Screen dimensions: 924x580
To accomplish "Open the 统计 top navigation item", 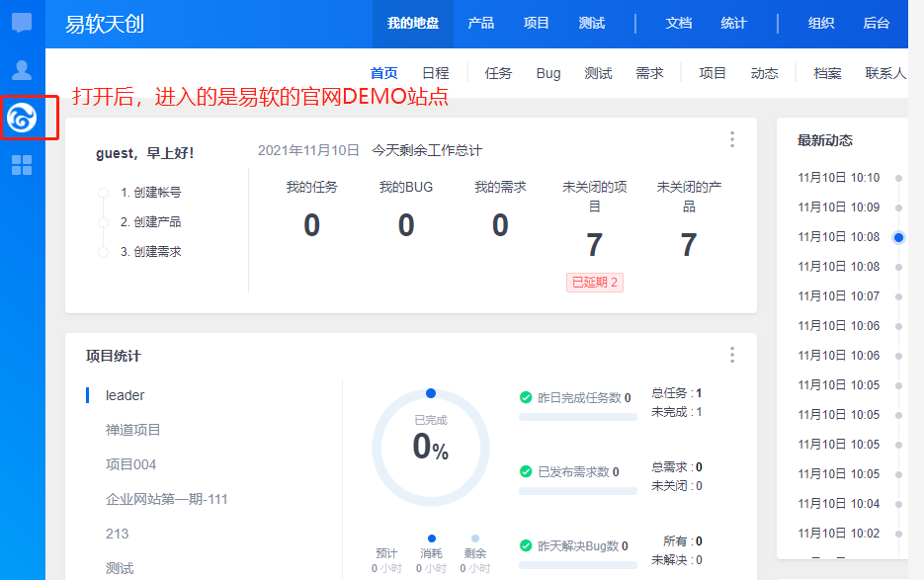I will tap(734, 24).
